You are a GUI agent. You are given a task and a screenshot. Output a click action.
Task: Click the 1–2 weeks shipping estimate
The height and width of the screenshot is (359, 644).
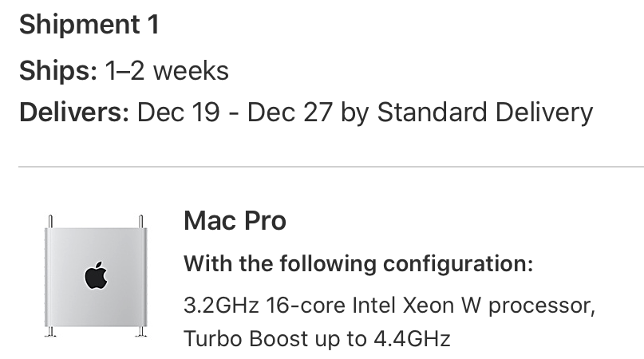pos(167,71)
